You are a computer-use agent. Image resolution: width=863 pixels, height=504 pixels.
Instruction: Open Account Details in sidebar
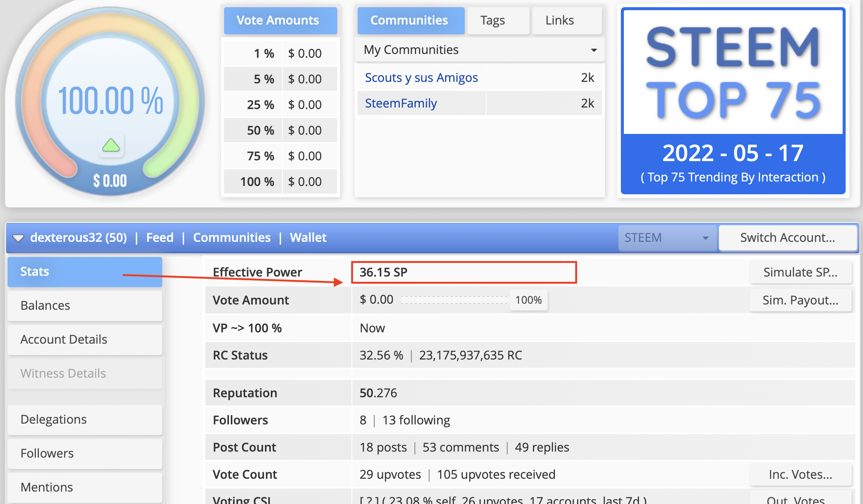(x=85, y=340)
